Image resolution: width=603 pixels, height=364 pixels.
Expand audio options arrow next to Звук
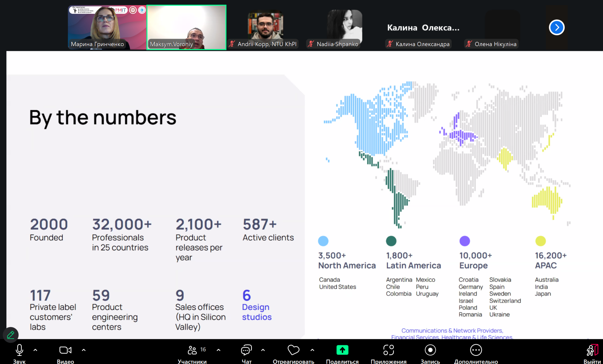click(x=35, y=350)
